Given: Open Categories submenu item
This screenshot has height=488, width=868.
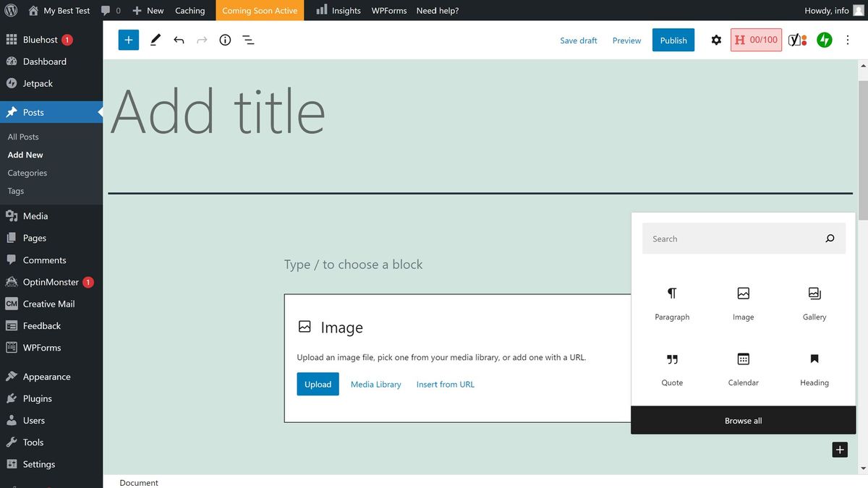Looking at the screenshot, I should (27, 173).
